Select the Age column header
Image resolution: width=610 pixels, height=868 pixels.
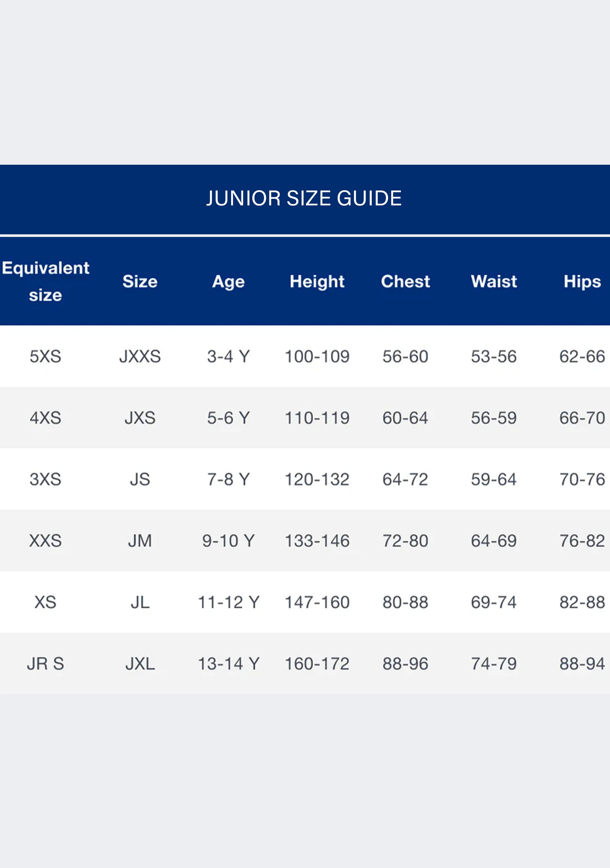228,282
